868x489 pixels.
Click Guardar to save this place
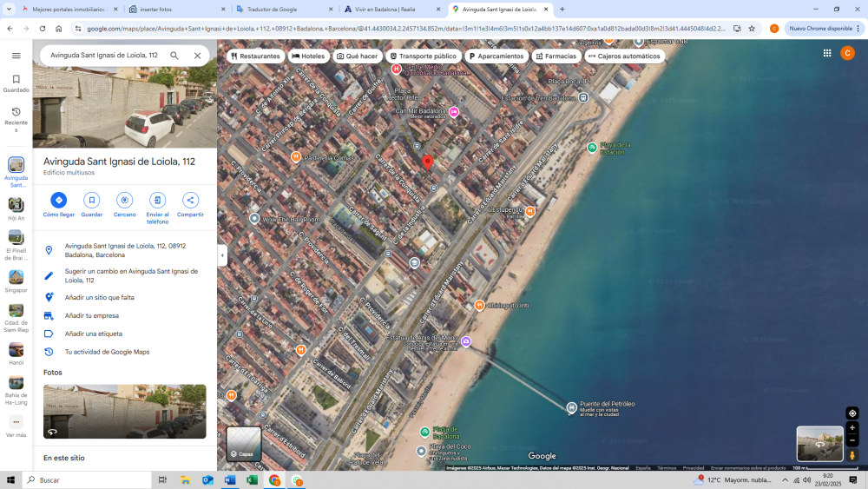[92, 205]
